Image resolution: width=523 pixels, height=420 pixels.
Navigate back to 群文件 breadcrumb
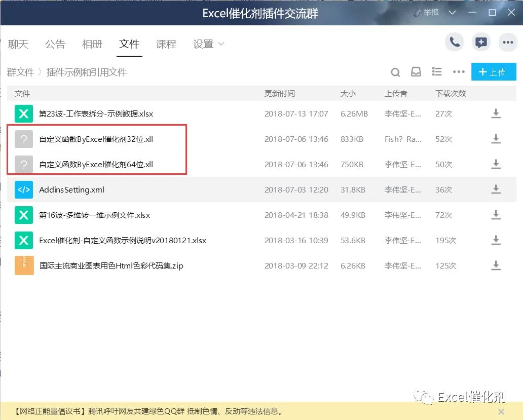pyautogui.click(x=21, y=72)
